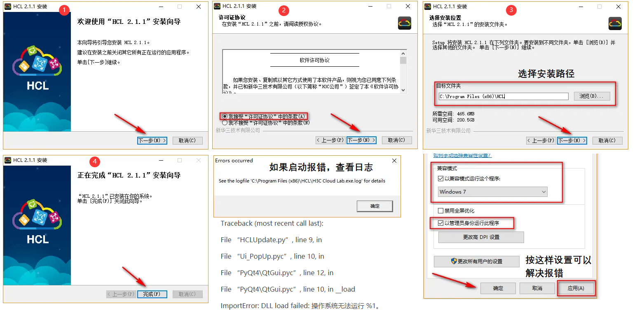This screenshot has height=311, width=644.
Task: Click the HCL cloud logo in the license agreement header
Action: 404,23
